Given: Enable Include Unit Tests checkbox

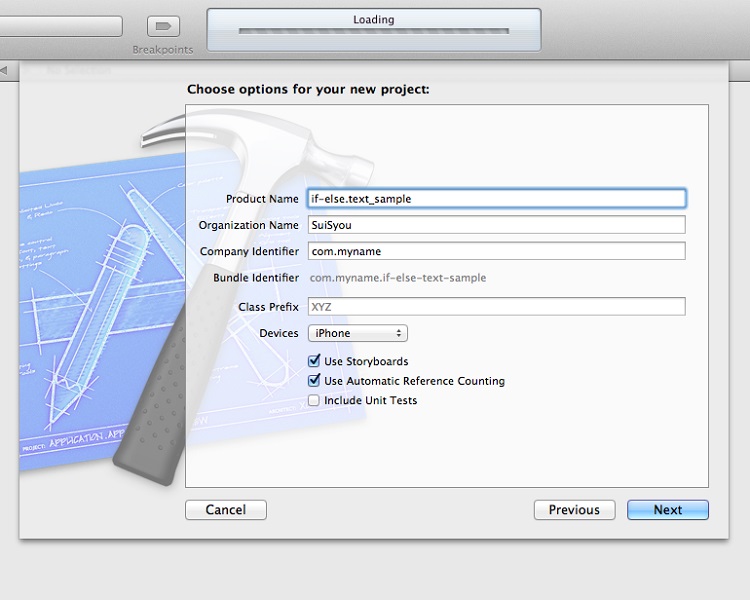Looking at the screenshot, I should pyautogui.click(x=314, y=400).
